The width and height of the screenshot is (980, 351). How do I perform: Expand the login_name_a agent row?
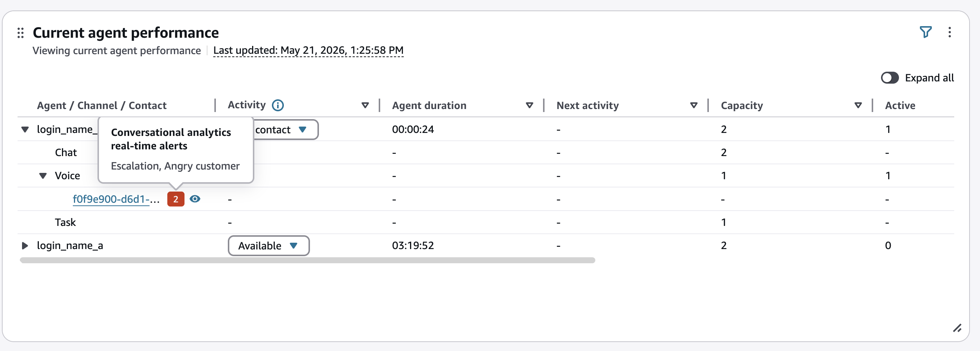tap(25, 246)
